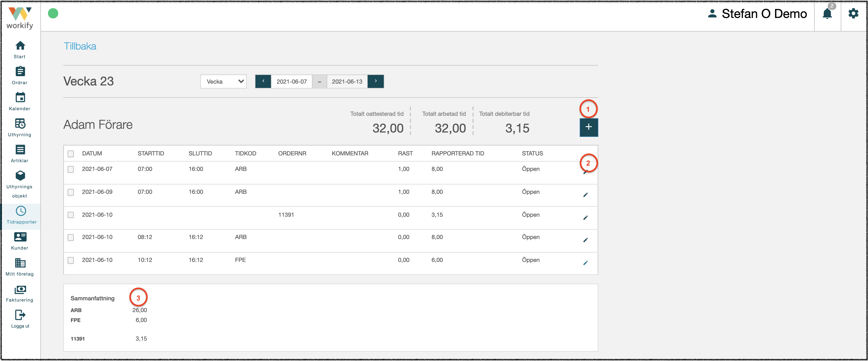Click the Öppen status in the FPE row
Image resolution: width=868 pixels, height=361 pixels.
[531, 260]
